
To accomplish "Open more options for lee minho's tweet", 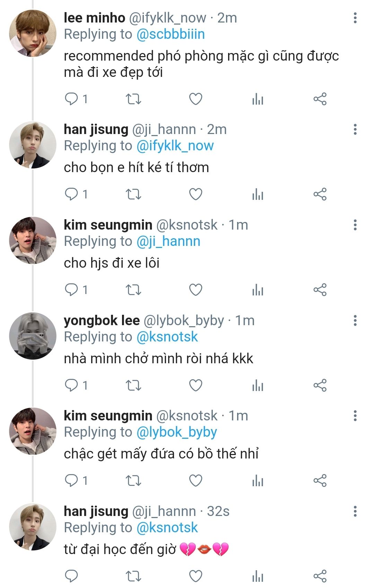I will pos(355,18).
